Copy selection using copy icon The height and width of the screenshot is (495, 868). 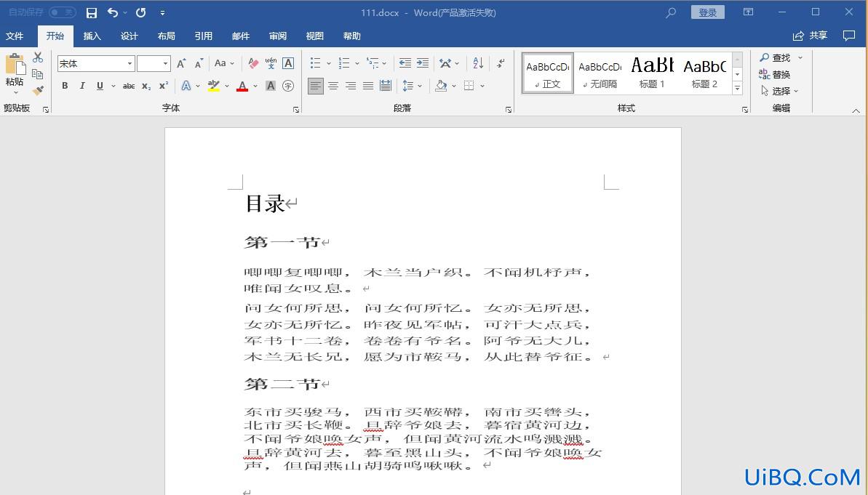(38, 74)
